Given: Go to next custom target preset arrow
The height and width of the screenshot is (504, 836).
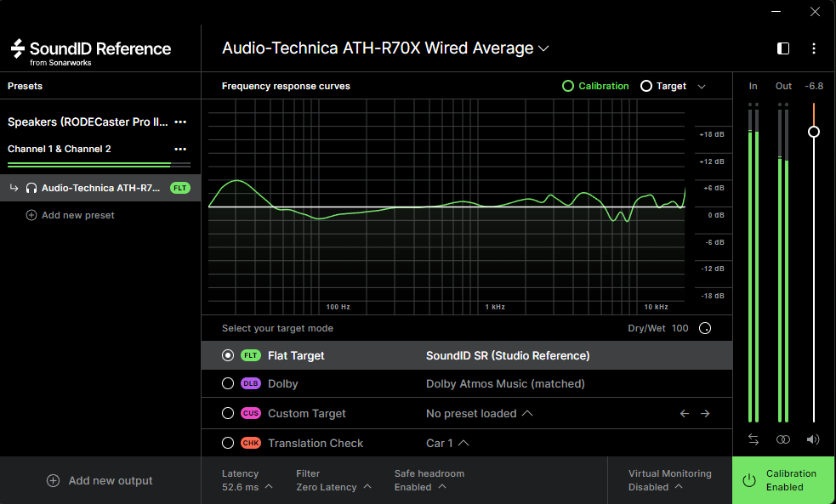Looking at the screenshot, I should point(705,414).
